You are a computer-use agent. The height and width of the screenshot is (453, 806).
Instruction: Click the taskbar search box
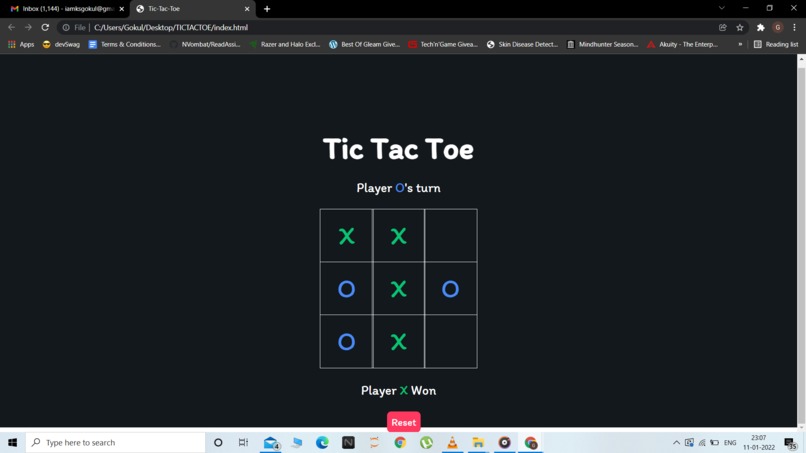tap(116, 442)
